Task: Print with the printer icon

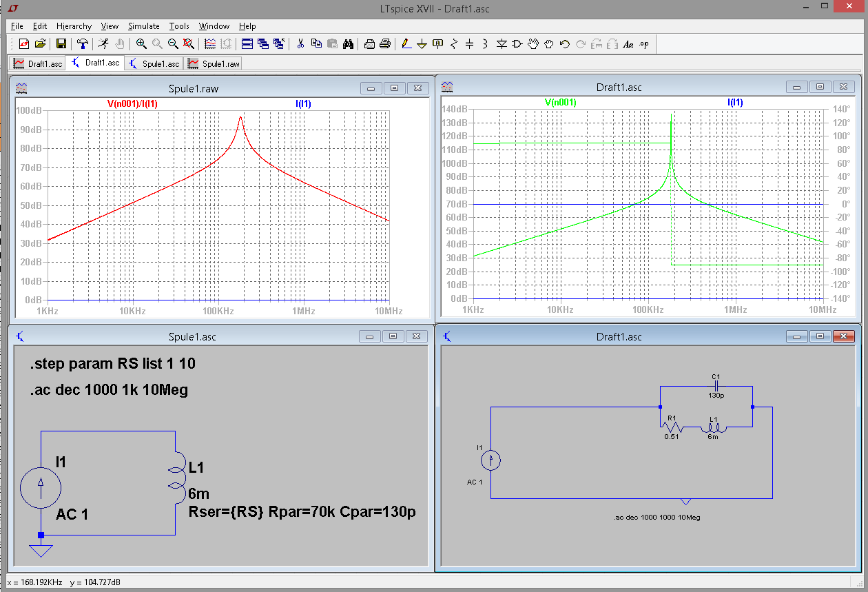Action: (385, 44)
